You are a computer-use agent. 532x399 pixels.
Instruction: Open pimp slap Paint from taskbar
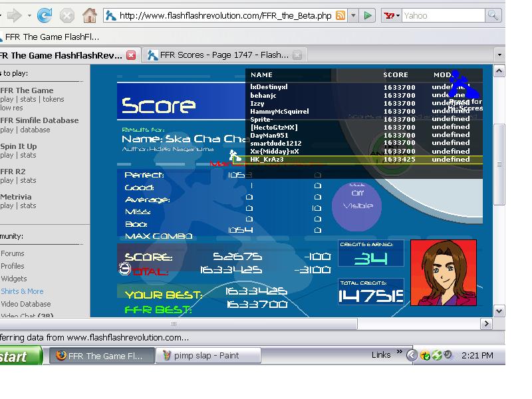pyautogui.click(x=208, y=355)
